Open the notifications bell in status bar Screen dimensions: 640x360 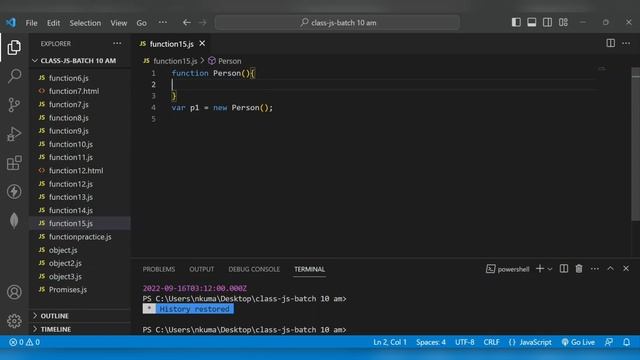coord(627,342)
